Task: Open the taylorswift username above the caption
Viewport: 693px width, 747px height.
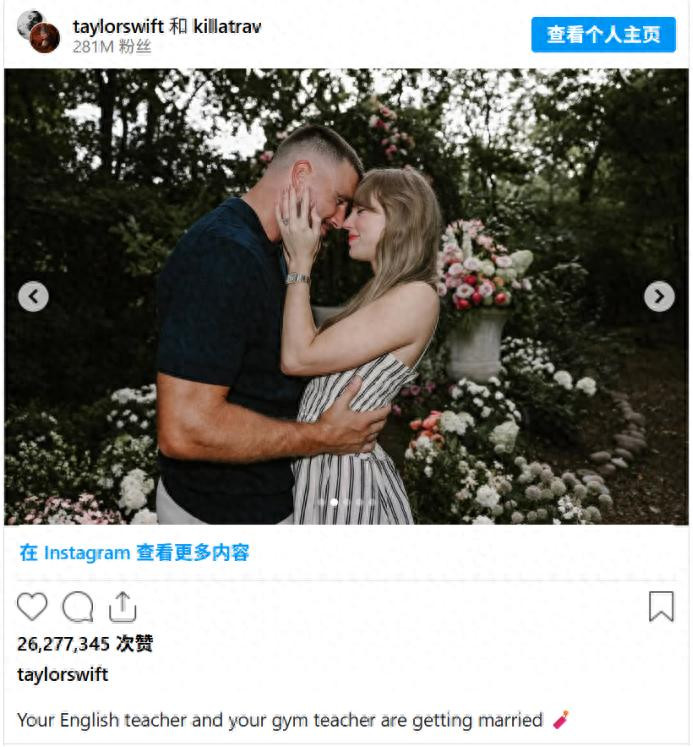Action: coord(62,675)
